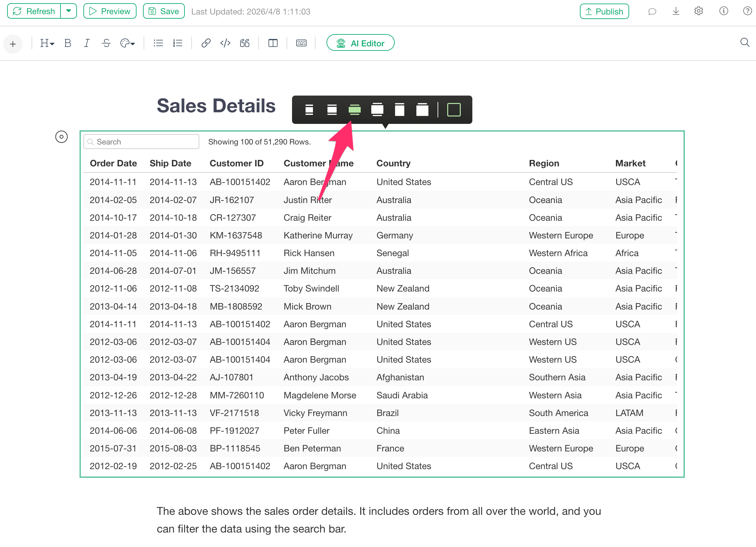
Task: Apply italic formatting from the toolbar
Action: [87, 43]
